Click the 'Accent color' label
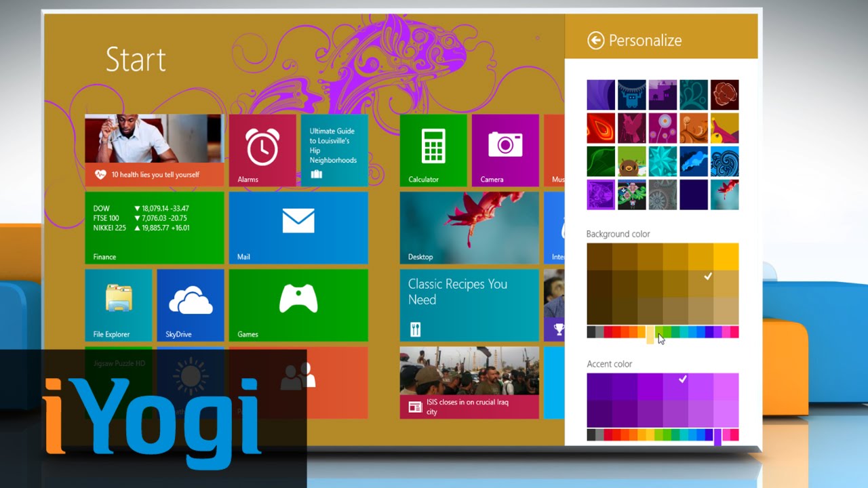 [x=610, y=364]
